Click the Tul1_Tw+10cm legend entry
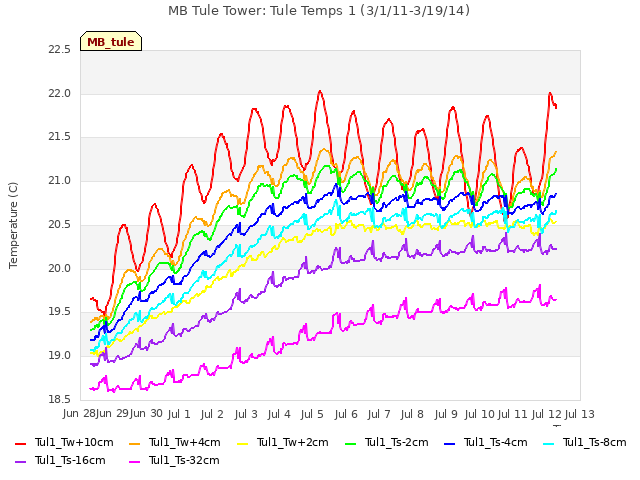The height and width of the screenshot is (480, 640). pos(64,442)
